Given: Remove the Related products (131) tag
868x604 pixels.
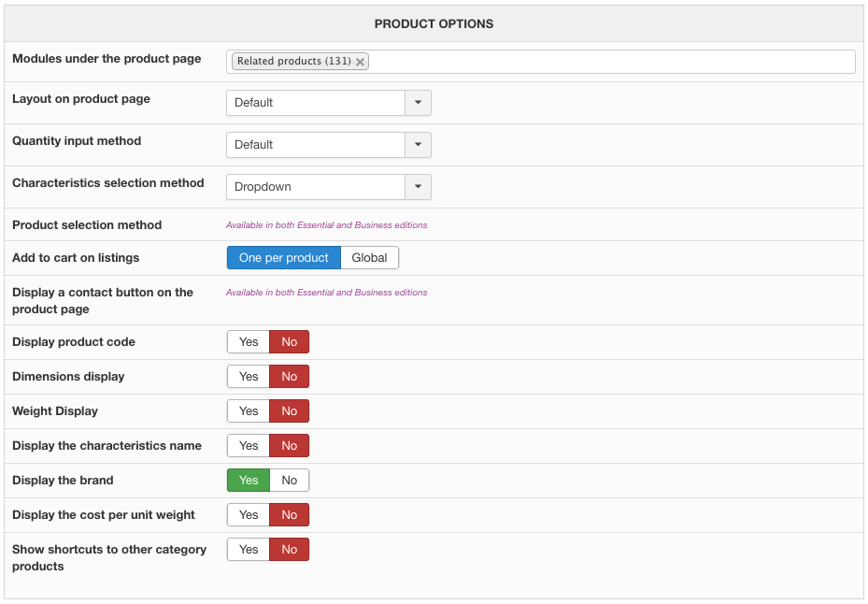Looking at the screenshot, I should tap(361, 62).
